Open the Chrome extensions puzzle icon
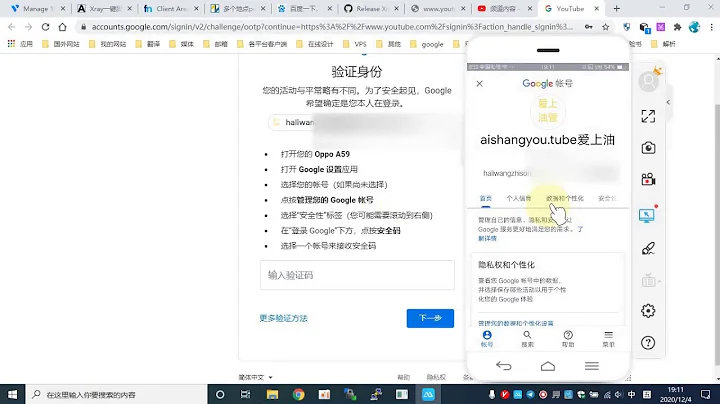Screen dimensions: 720x404 pyautogui.click(x=677, y=27)
